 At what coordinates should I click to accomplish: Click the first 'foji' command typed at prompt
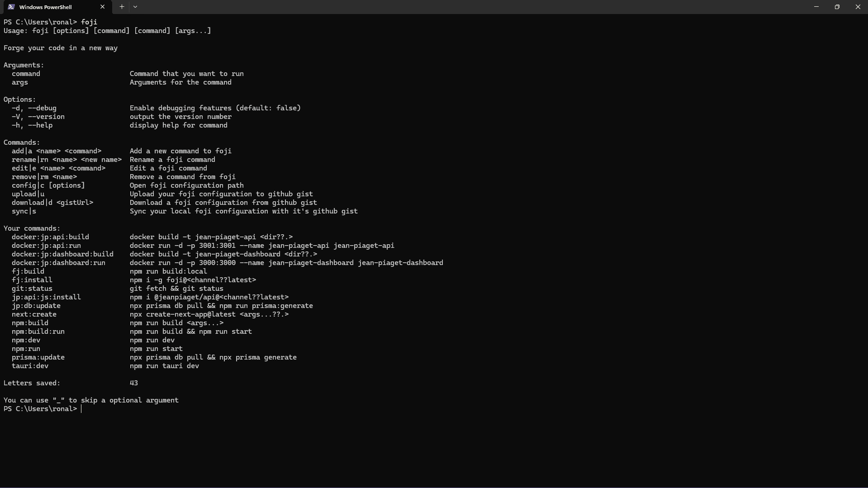pos(89,22)
